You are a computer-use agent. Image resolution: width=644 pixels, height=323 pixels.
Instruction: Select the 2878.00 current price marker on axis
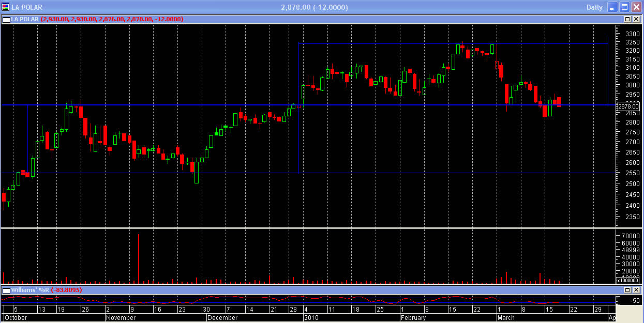(628, 106)
